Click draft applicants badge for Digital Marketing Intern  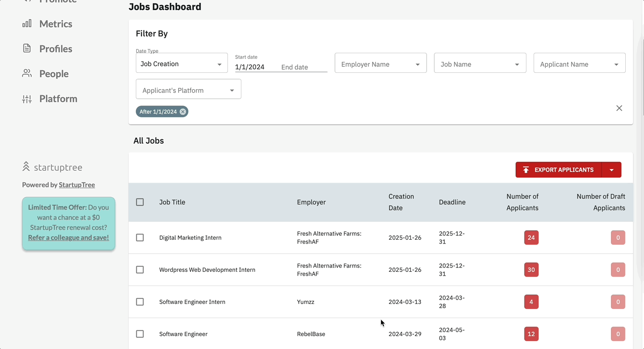618,238
